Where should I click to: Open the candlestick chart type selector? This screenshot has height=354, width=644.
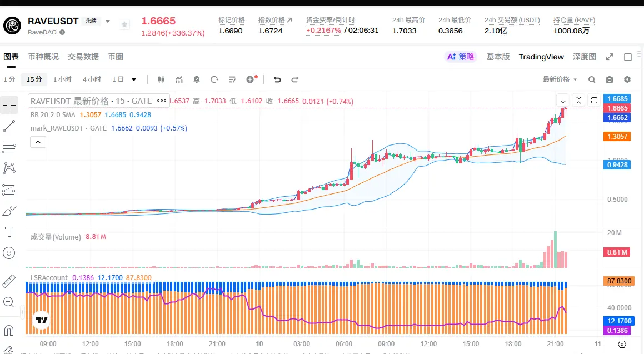click(161, 79)
